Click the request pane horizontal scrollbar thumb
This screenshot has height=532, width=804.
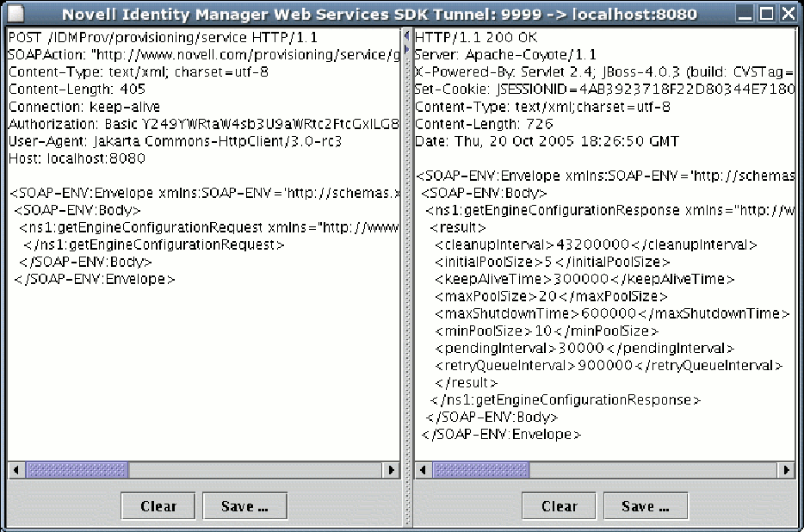point(77,469)
